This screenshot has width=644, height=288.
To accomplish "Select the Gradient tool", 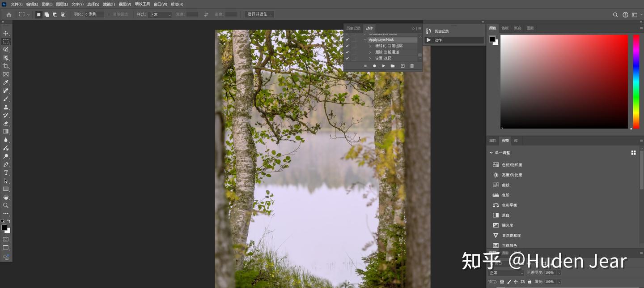I will 6,131.
